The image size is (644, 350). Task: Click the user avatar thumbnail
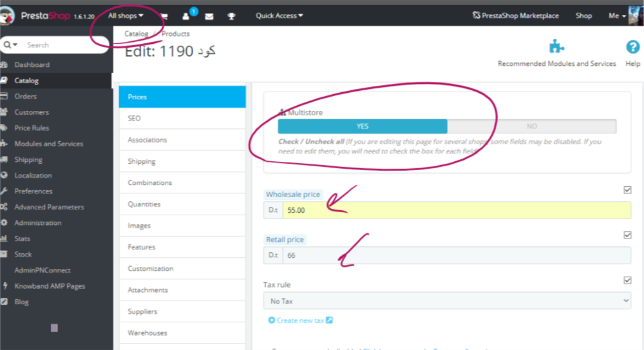click(636, 16)
